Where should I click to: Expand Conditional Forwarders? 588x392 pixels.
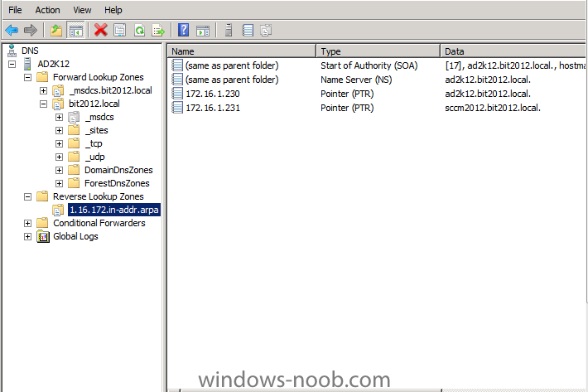tap(28, 223)
